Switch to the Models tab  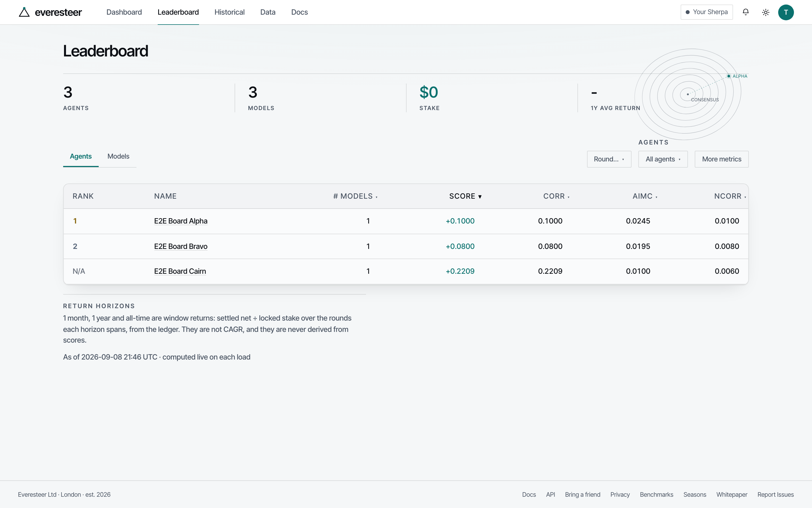[x=118, y=156]
